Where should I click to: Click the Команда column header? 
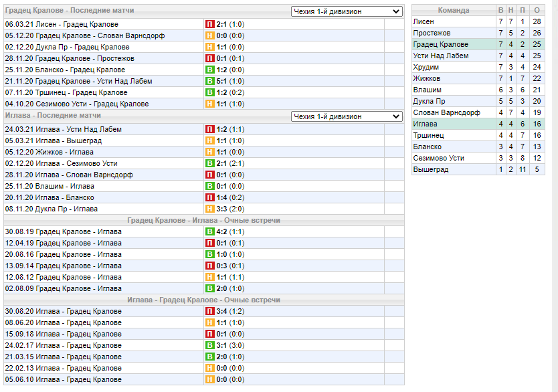[x=454, y=10]
